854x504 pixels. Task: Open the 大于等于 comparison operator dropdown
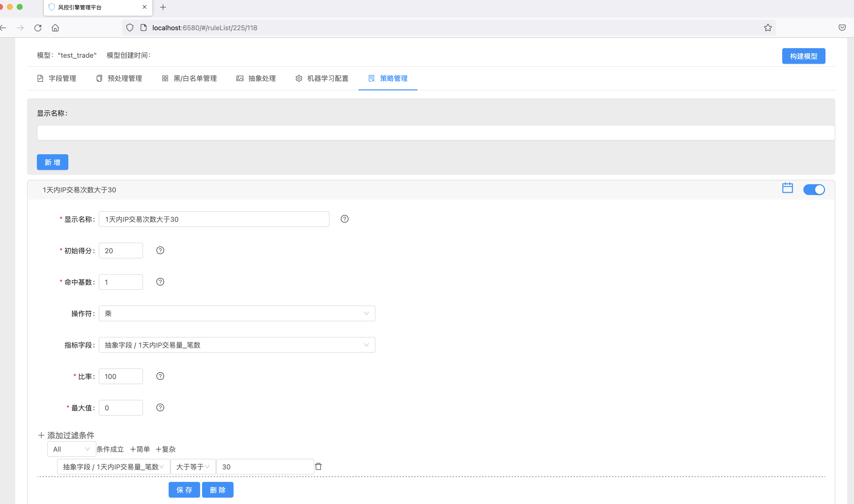pyautogui.click(x=193, y=467)
